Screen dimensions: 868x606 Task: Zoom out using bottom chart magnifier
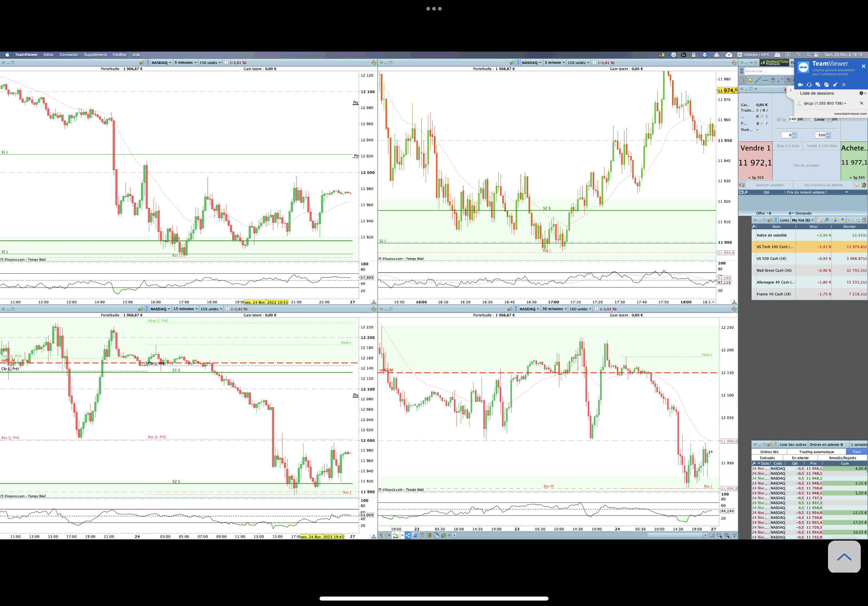click(719, 536)
